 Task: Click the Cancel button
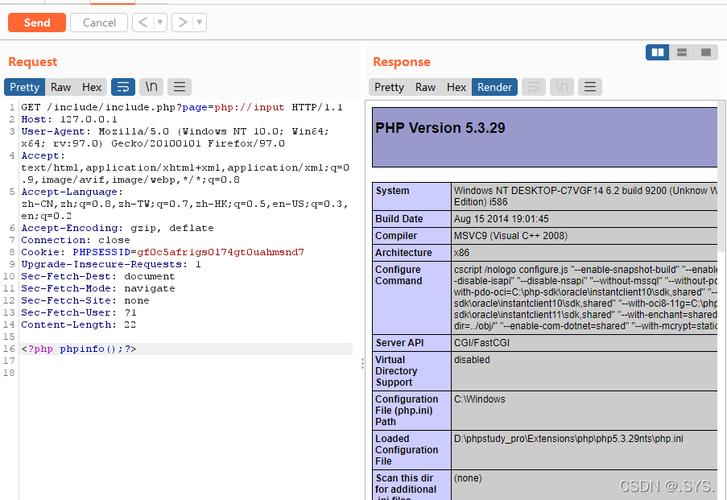99,23
